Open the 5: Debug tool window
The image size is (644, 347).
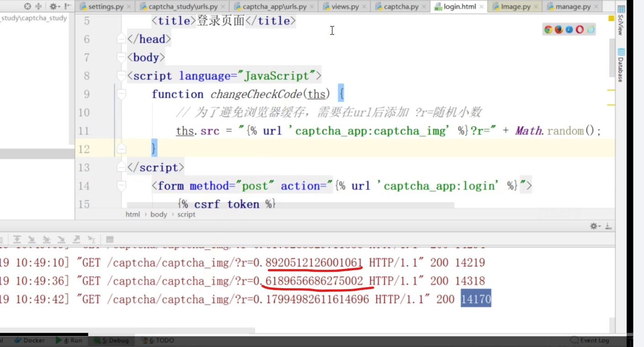[111, 340]
